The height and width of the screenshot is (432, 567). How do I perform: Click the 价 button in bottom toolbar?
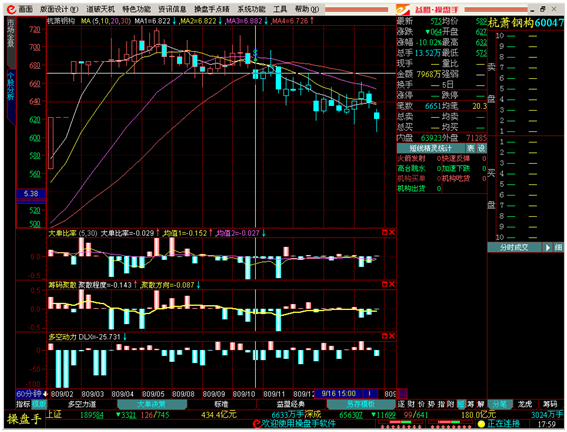click(421, 404)
